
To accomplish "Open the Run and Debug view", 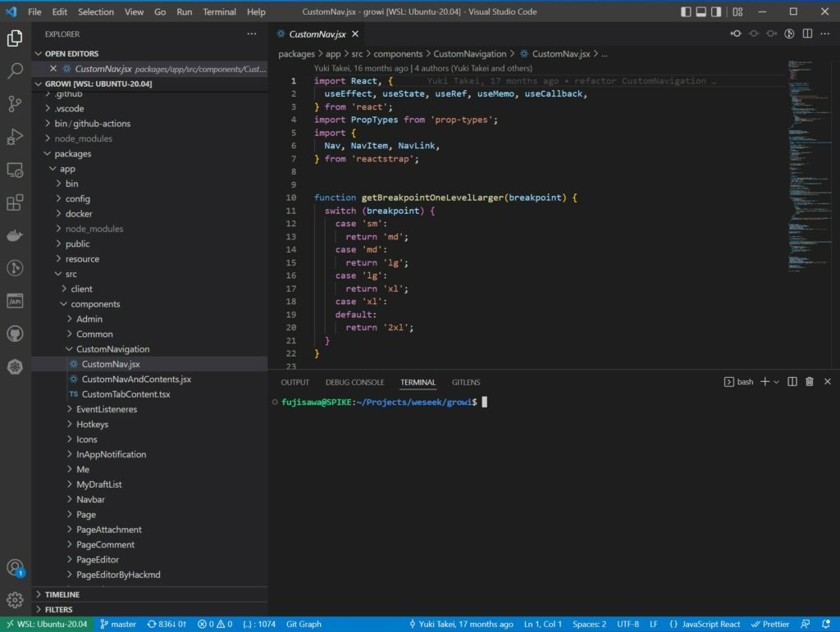I will [15, 137].
